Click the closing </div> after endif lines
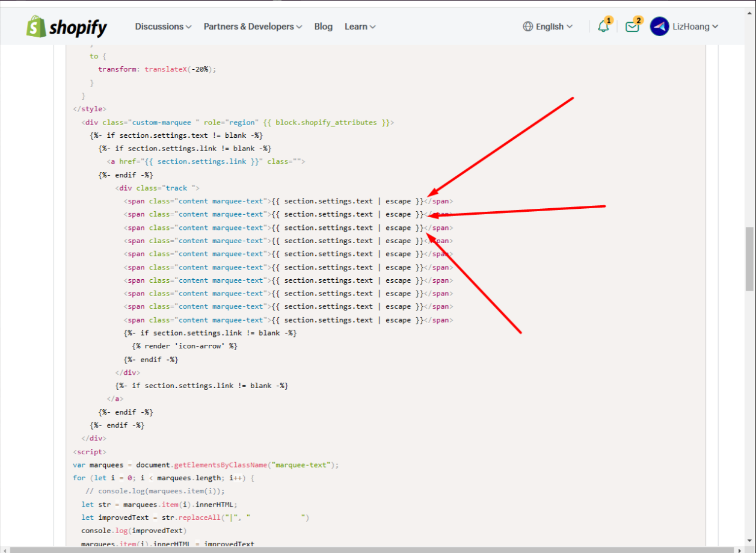 [x=94, y=438]
